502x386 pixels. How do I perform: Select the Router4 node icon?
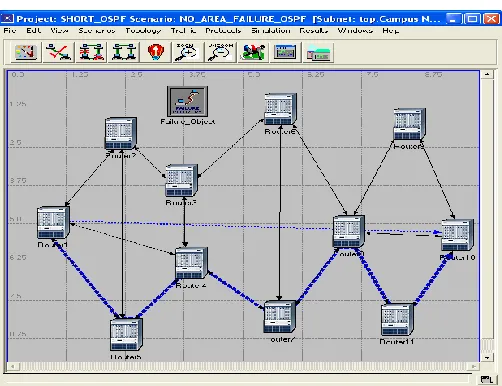pos(192,263)
